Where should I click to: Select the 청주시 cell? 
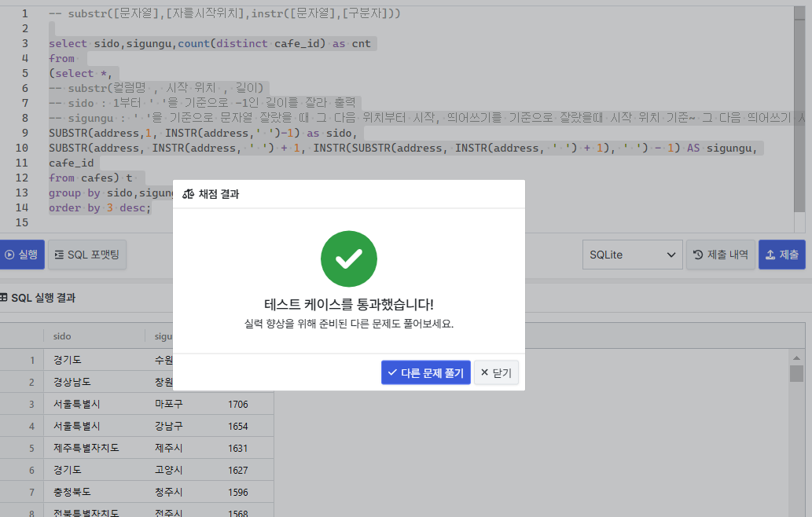[169, 492]
